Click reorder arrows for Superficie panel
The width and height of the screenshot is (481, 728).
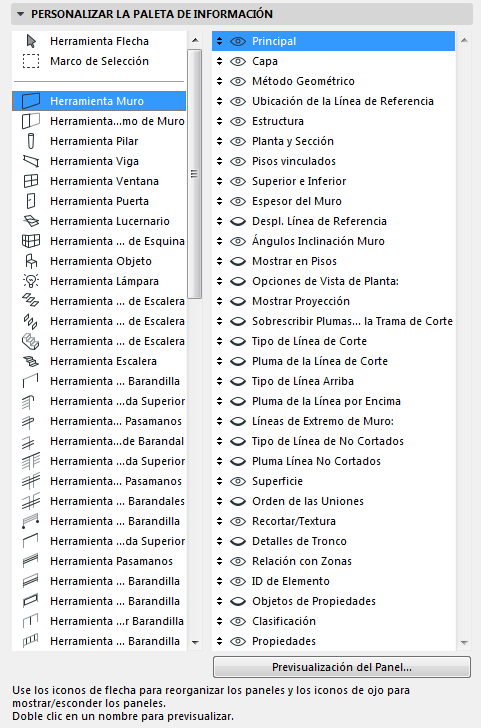(220, 481)
